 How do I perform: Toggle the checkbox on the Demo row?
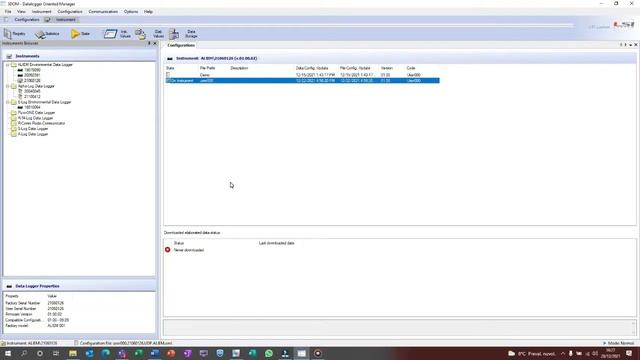click(x=168, y=75)
